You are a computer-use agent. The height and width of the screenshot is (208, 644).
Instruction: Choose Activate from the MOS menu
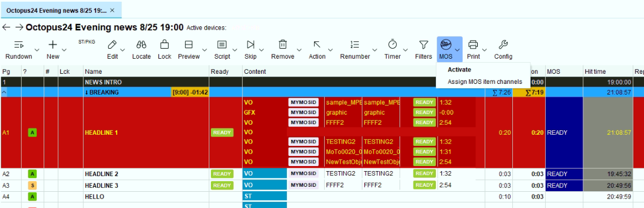point(459,69)
